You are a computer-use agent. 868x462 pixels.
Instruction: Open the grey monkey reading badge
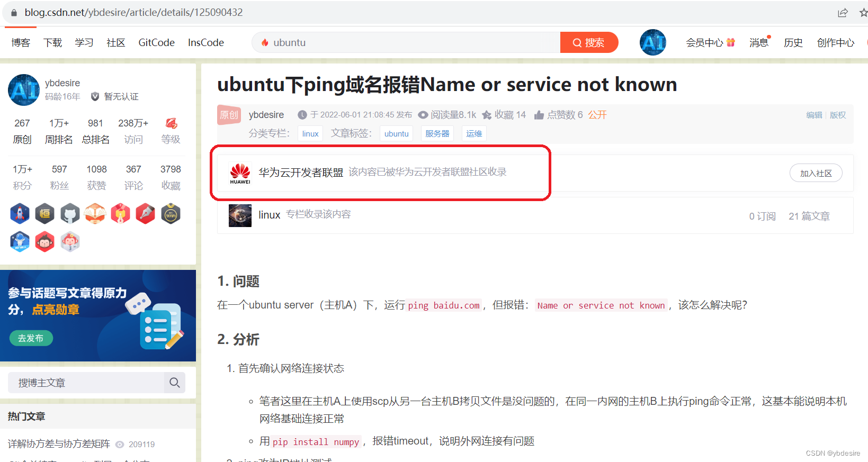[70, 242]
